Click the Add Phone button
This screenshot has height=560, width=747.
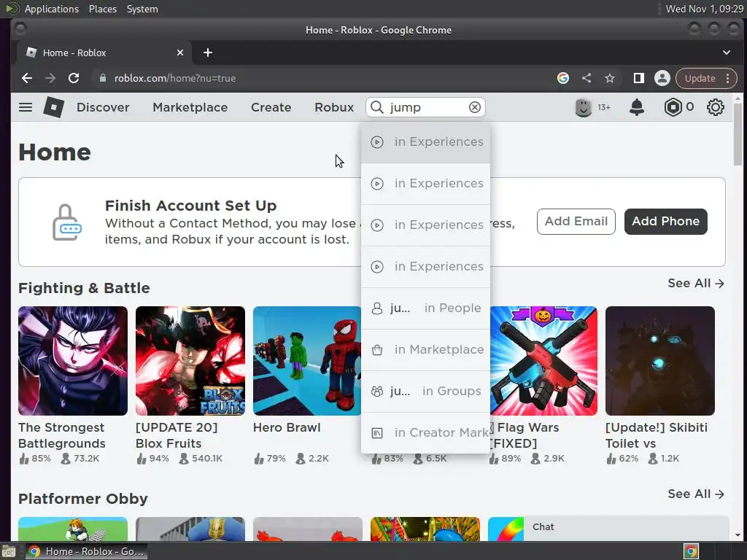pyautogui.click(x=665, y=222)
